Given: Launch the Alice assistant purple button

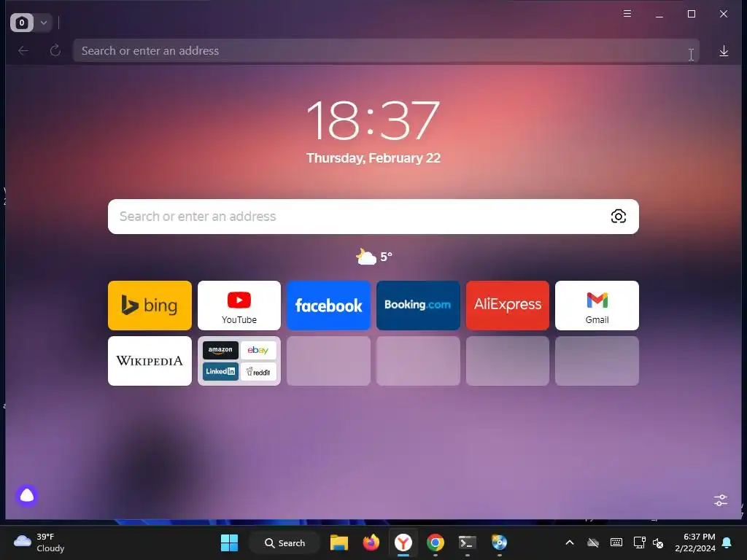Looking at the screenshot, I should [27, 496].
